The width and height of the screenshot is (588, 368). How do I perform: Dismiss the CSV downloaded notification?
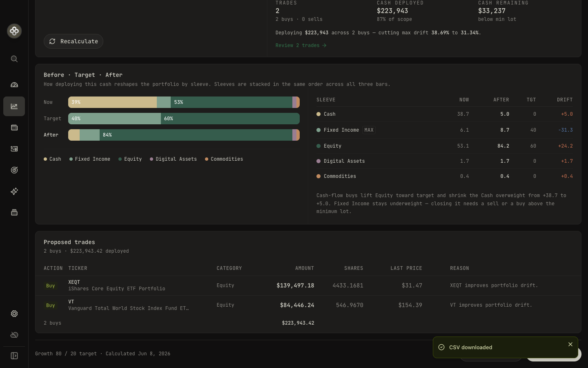(x=570, y=344)
